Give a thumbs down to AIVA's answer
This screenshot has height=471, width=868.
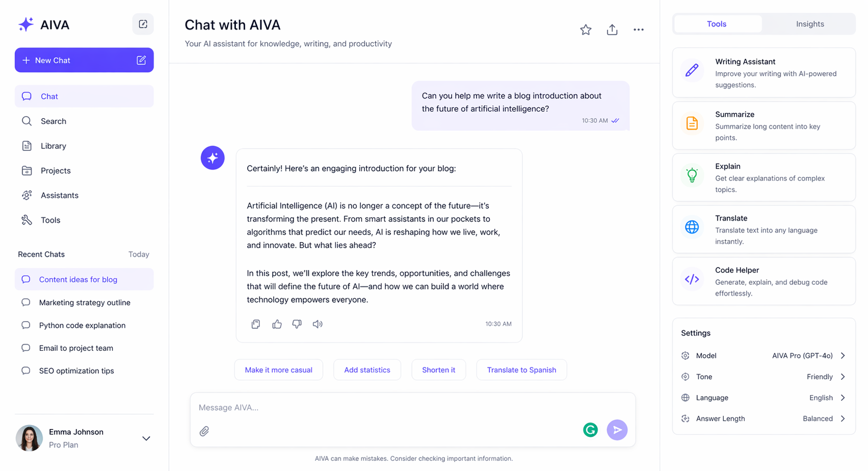(x=297, y=324)
